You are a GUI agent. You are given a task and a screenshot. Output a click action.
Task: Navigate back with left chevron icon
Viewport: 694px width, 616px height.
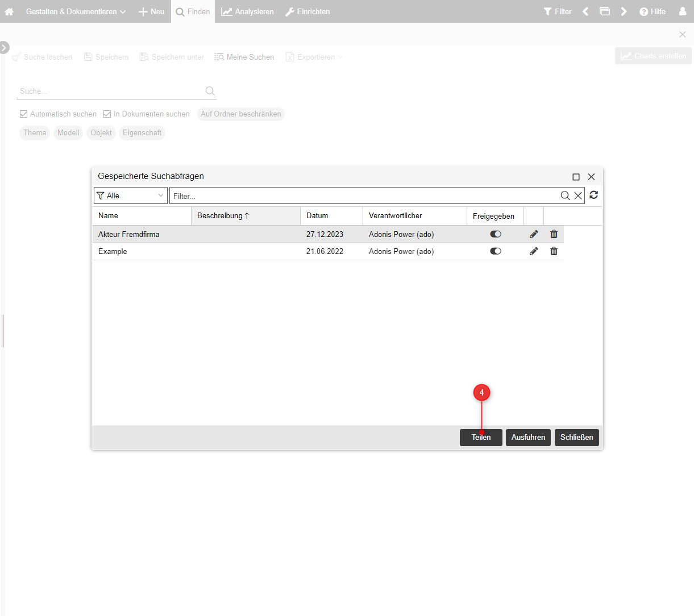click(585, 11)
